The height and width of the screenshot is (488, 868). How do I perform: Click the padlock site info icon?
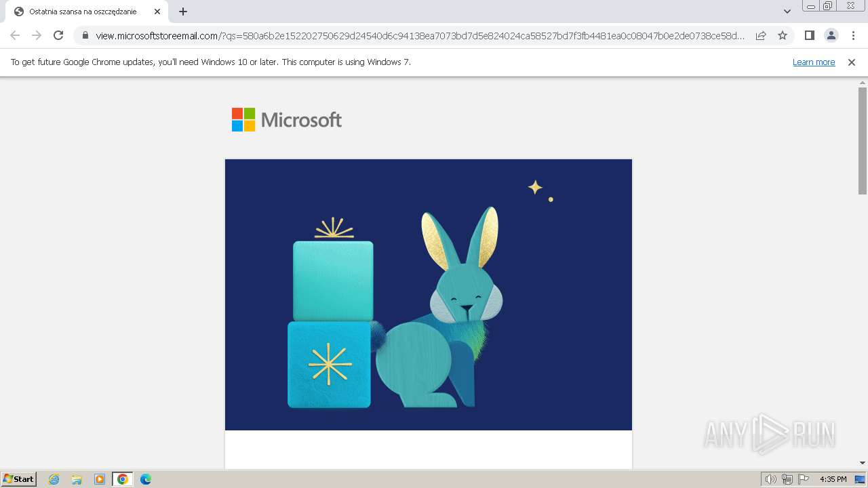pyautogui.click(x=85, y=36)
